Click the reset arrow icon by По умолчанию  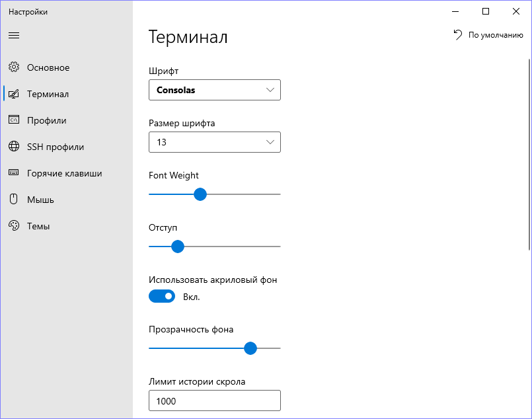(x=458, y=35)
